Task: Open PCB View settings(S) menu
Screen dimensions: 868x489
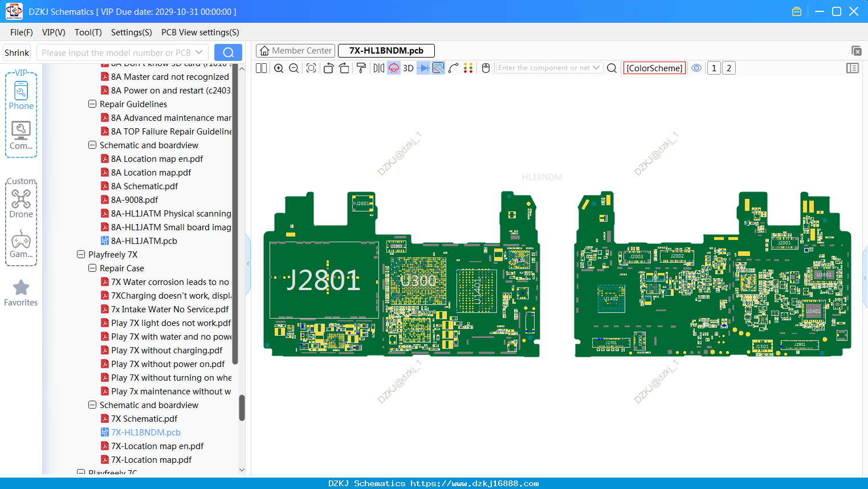Action: click(x=200, y=32)
